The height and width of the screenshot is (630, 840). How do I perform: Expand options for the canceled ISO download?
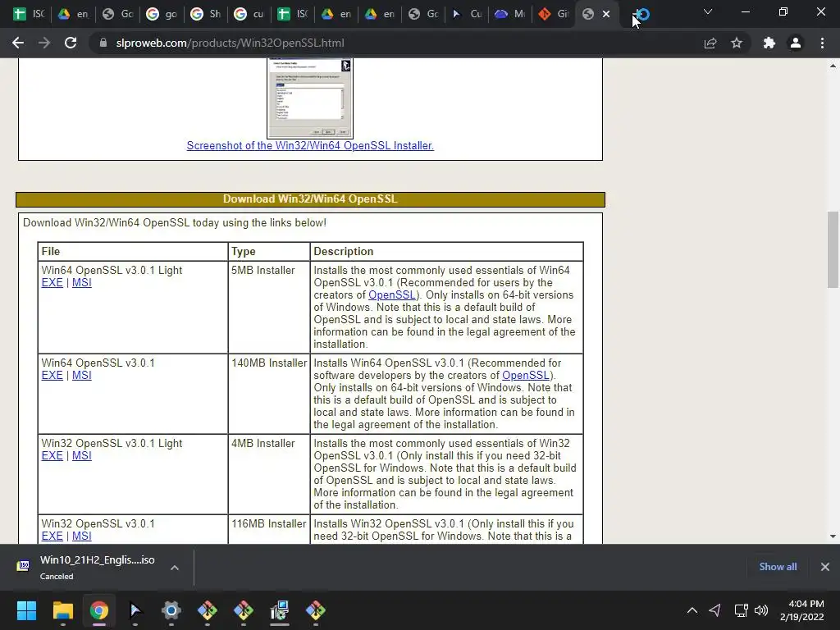175,568
